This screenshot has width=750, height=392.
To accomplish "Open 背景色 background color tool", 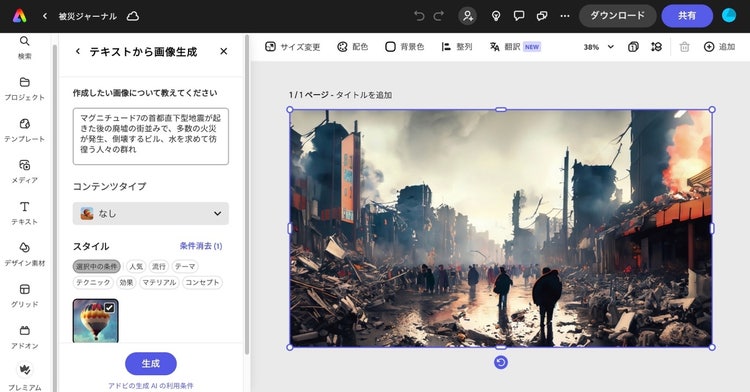I will (405, 47).
